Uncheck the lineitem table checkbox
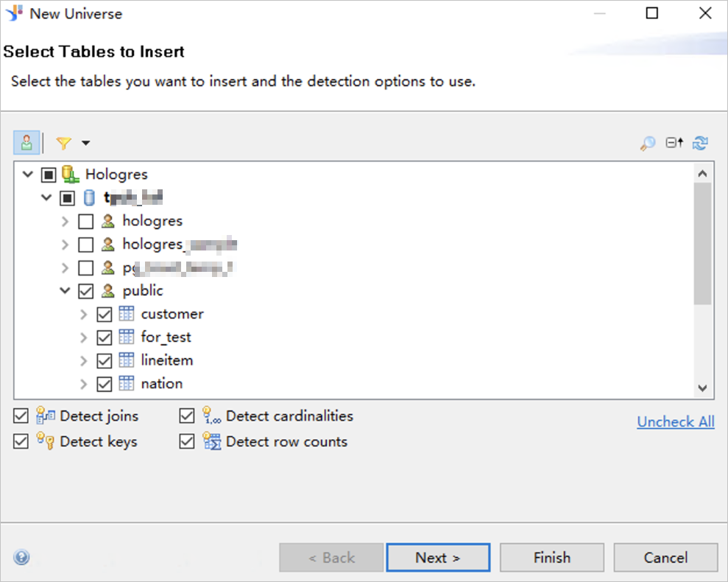728x582 pixels. tap(105, 361)
